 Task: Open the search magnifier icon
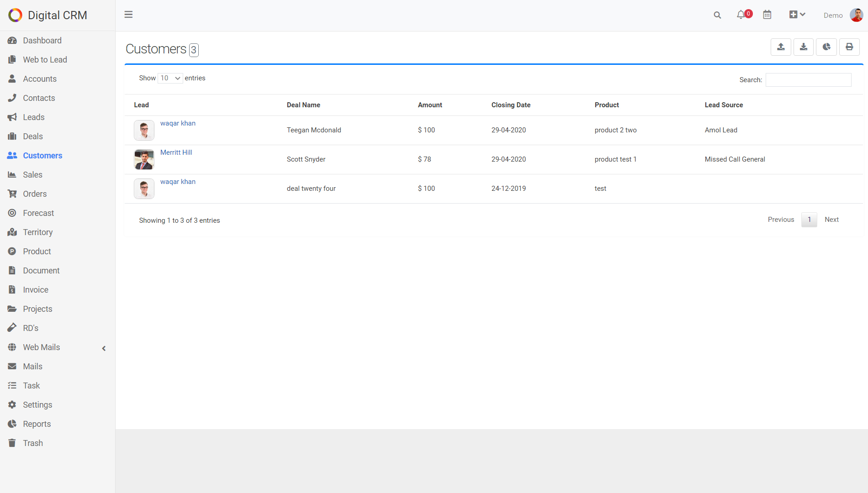[x=717, y=15]
